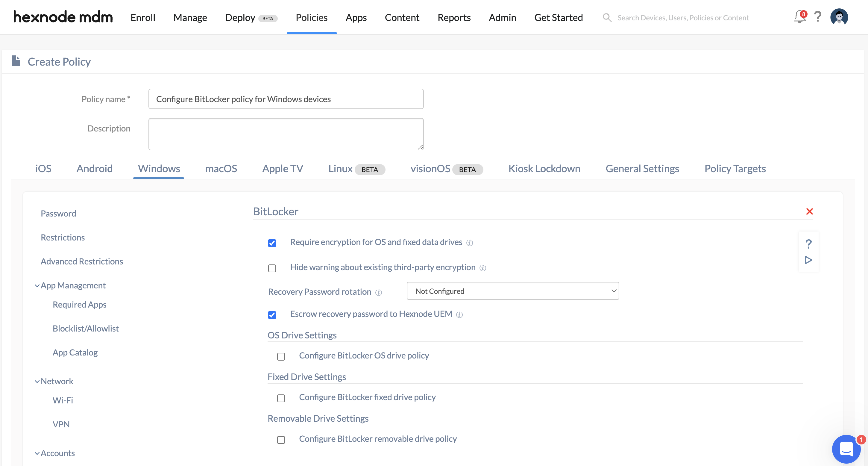Open the General Settings tab

[642, 168]
